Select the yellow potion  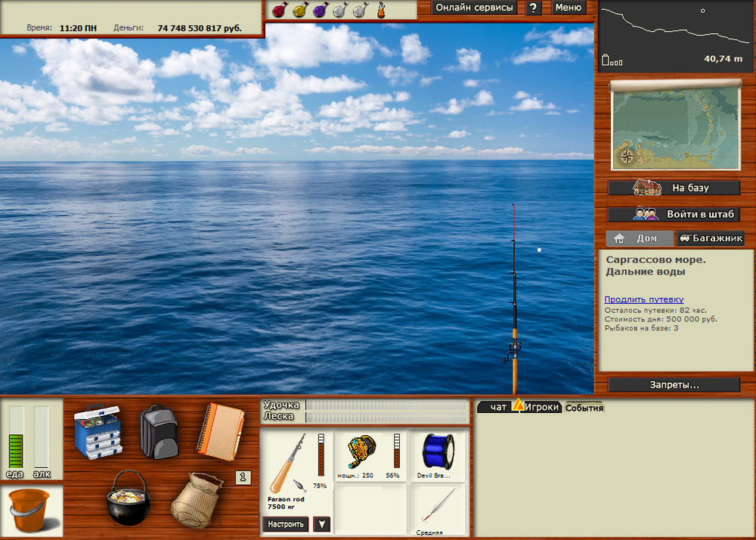(x=299, y=9)
